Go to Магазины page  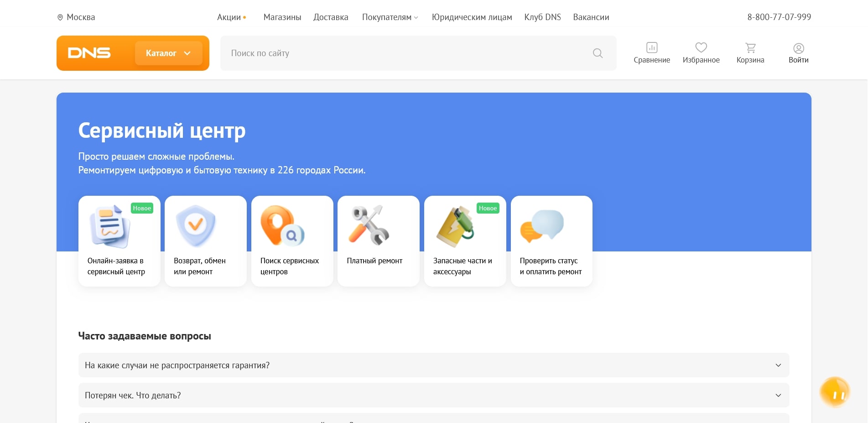282,17
